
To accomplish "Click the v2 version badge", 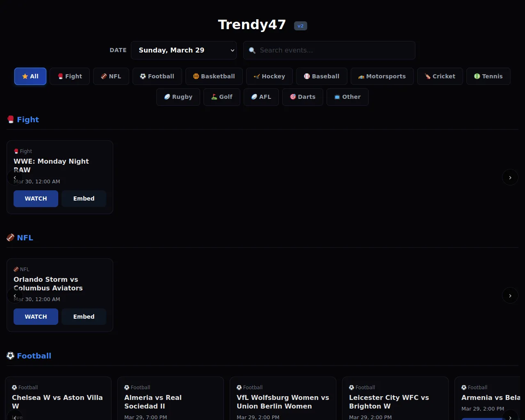I will (301, 26).
